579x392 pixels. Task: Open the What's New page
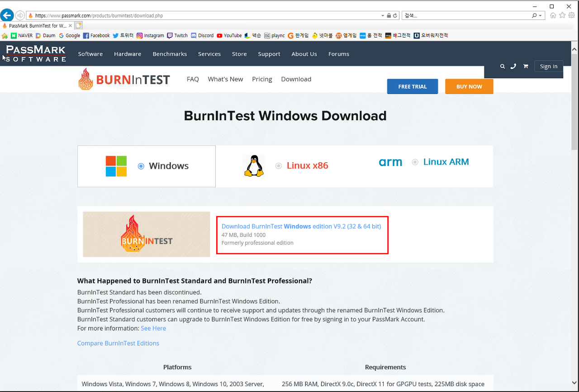tap(225, 79)
